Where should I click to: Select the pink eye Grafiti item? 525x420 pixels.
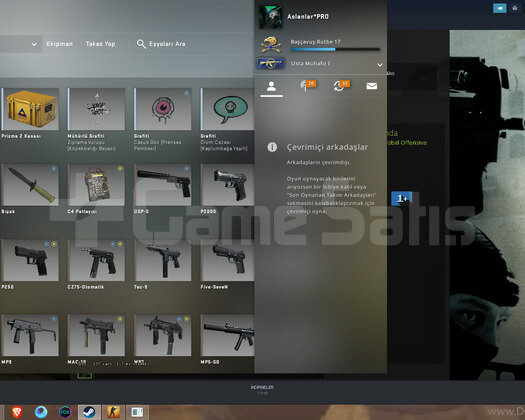(163, 109)
